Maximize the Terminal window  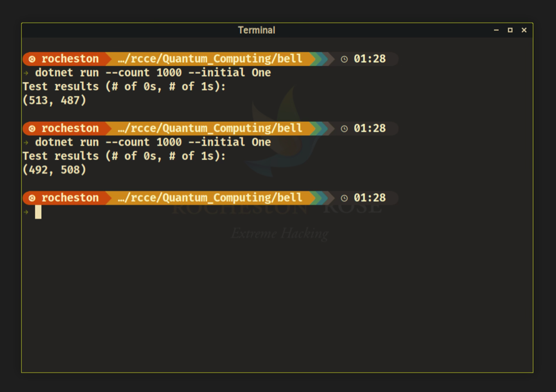coord(510,30)
